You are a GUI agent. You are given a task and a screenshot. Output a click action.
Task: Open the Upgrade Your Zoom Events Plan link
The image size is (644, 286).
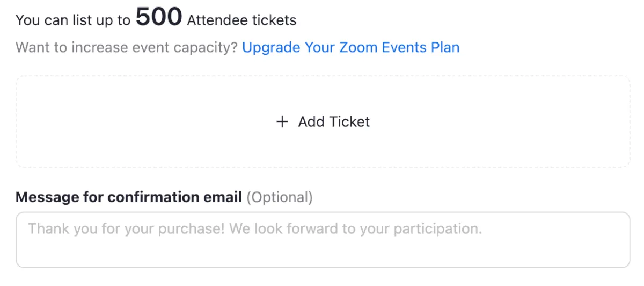coord(350,47)
